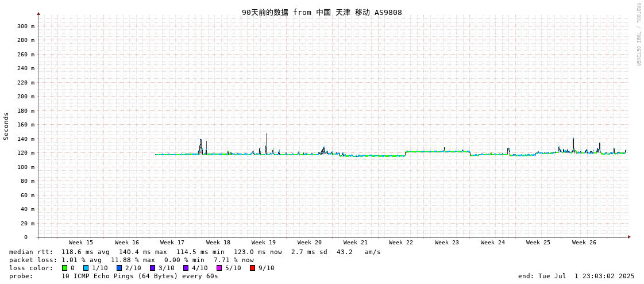The height and width of the screenshot is (284, 644).
Task: Click the magenta 5/10 loss color swatch
Action: tap(219, 268)
